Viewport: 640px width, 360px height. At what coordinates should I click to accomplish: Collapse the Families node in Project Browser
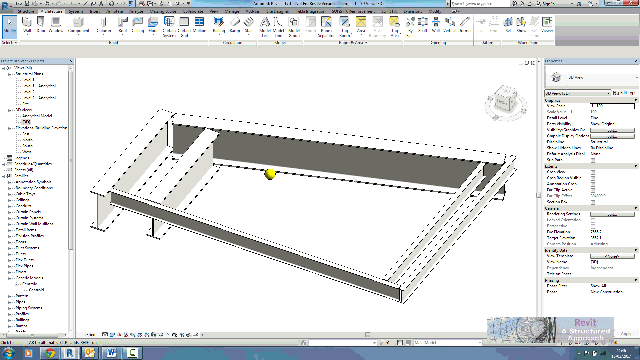(x=4, y=176)
